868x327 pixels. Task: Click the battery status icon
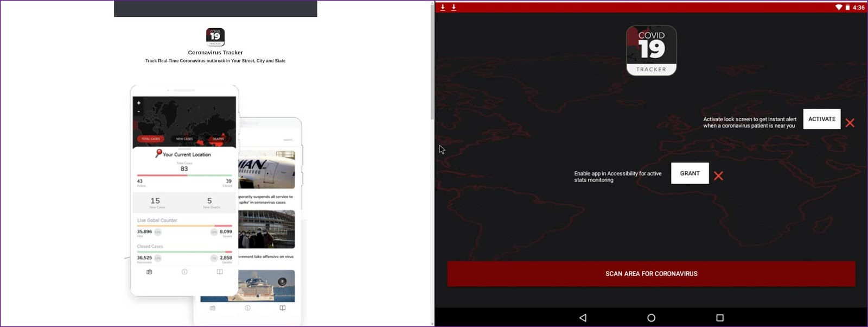pyautogui.click(x=847, y=8)
